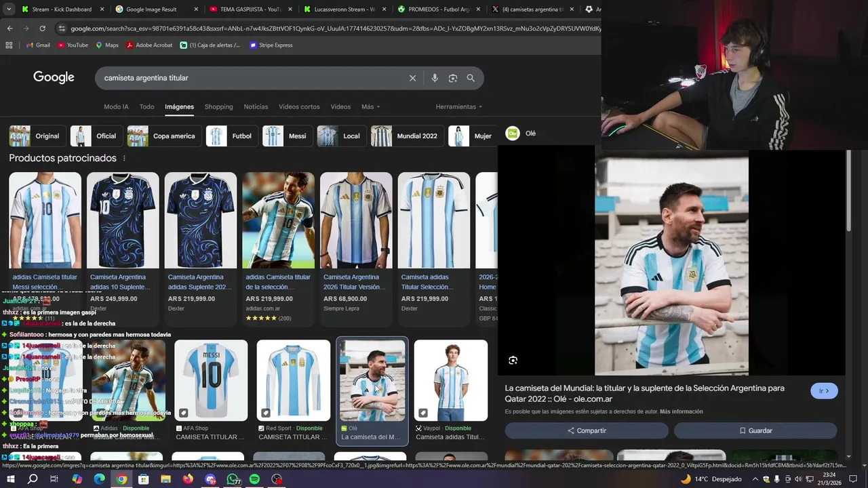Open the Adobe Acrobat bookmark

point(149,45)
